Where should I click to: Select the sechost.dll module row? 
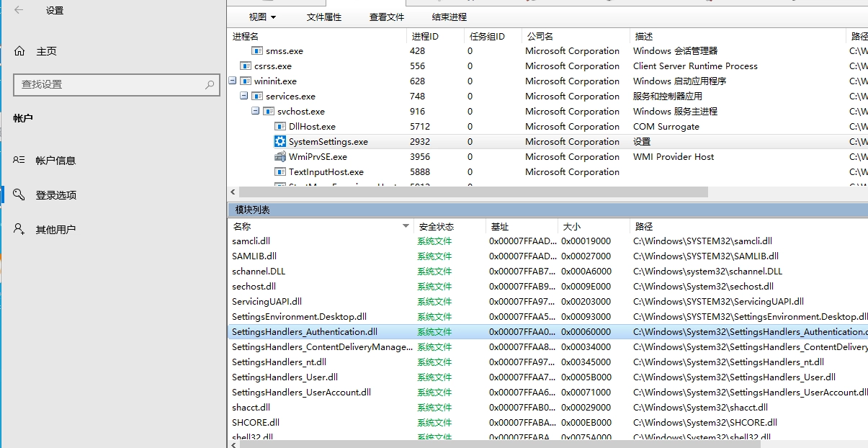(x=547, y=287)
